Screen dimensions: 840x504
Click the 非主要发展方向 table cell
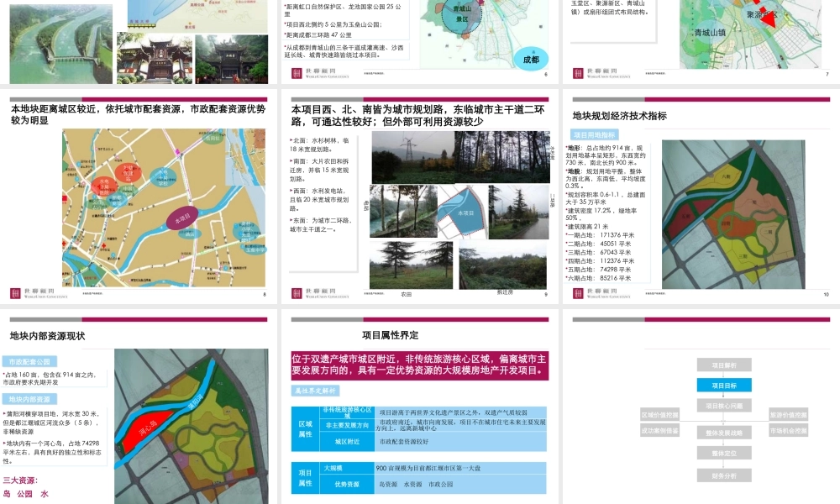[347, 425]
